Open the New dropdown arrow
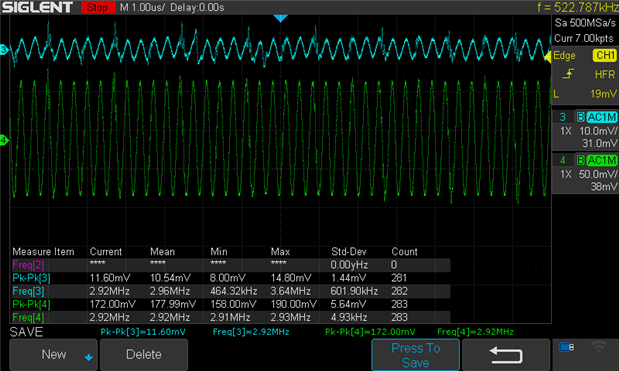This screenshot has width=619, height=371. pyautogui.click(x=88, y=358)
